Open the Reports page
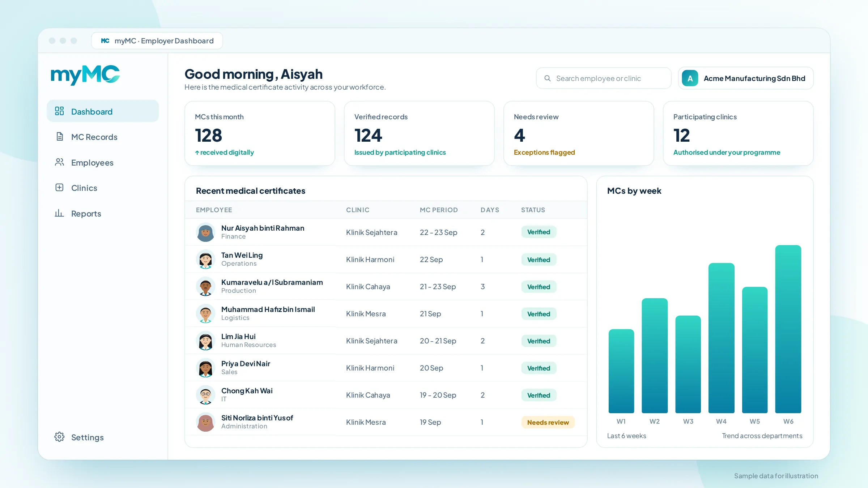 coord(103,213)
